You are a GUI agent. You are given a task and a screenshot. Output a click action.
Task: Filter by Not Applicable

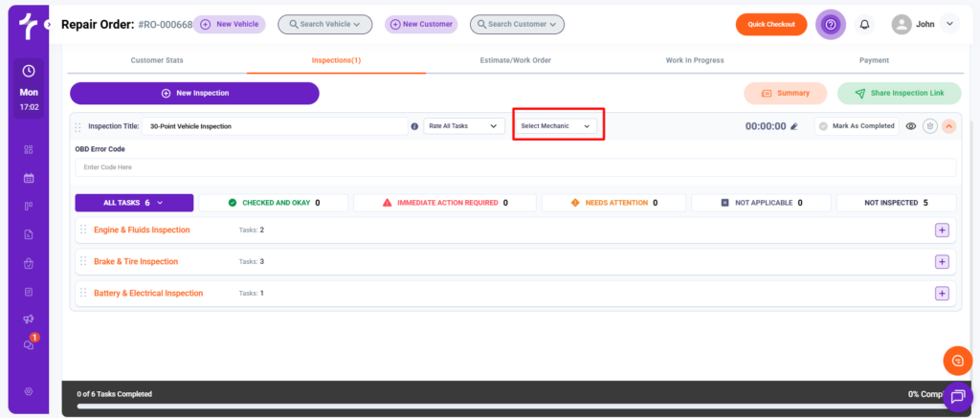761,203
